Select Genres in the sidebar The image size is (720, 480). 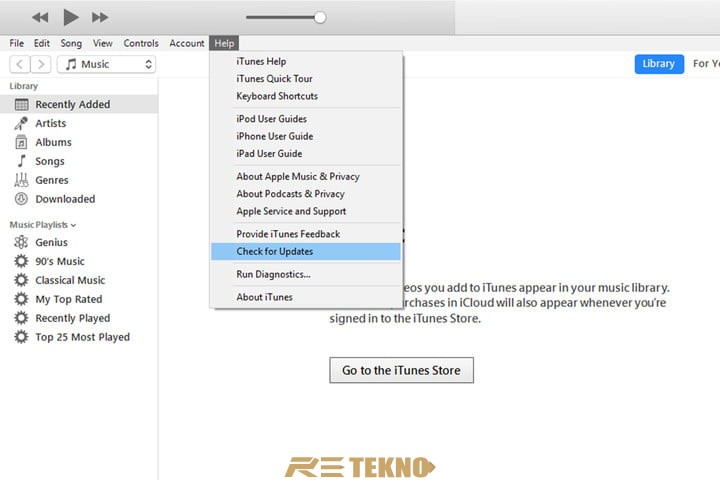(x=79, y=180)
